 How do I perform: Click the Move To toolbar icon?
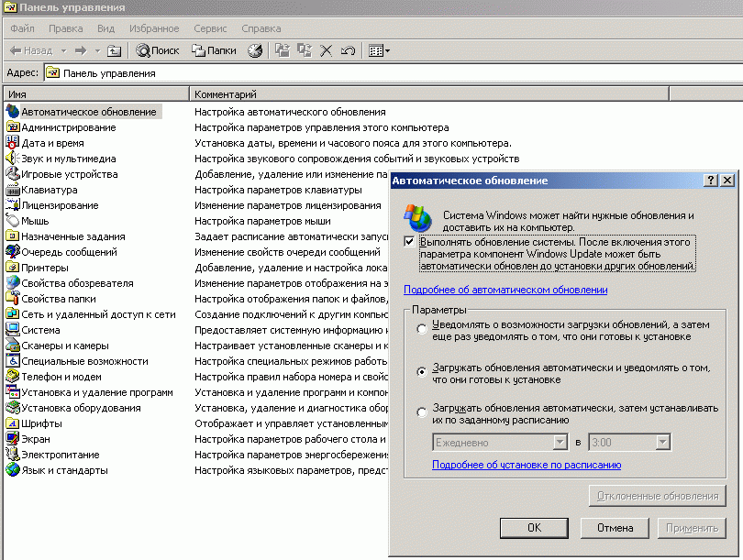(283, 50)
